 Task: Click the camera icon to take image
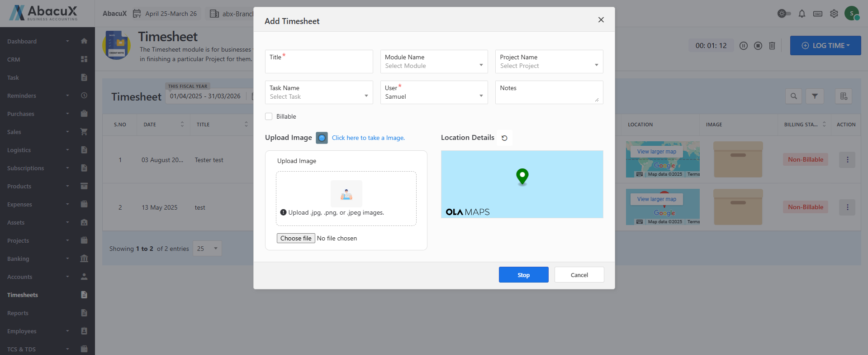(322, 138)
